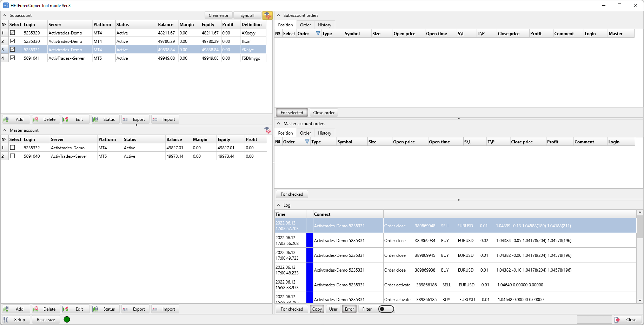Click the Clear error button

click(x=218, y=15)
